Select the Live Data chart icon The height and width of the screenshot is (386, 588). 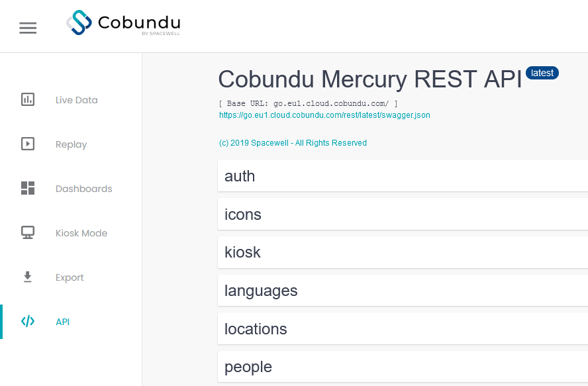(28, 100)
